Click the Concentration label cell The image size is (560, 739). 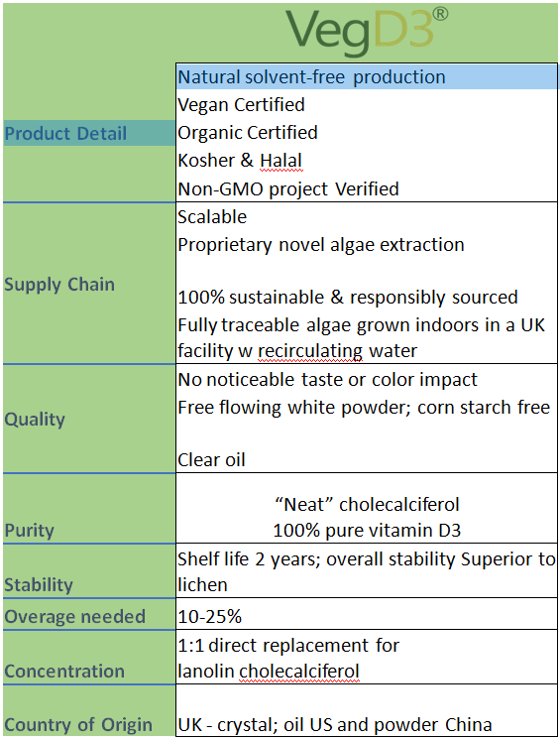point(89,658)
